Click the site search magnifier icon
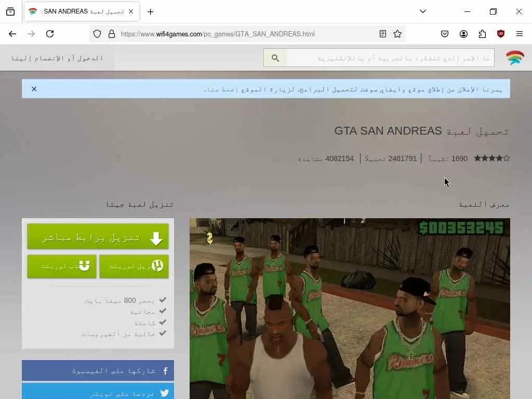 coord(275,58)
